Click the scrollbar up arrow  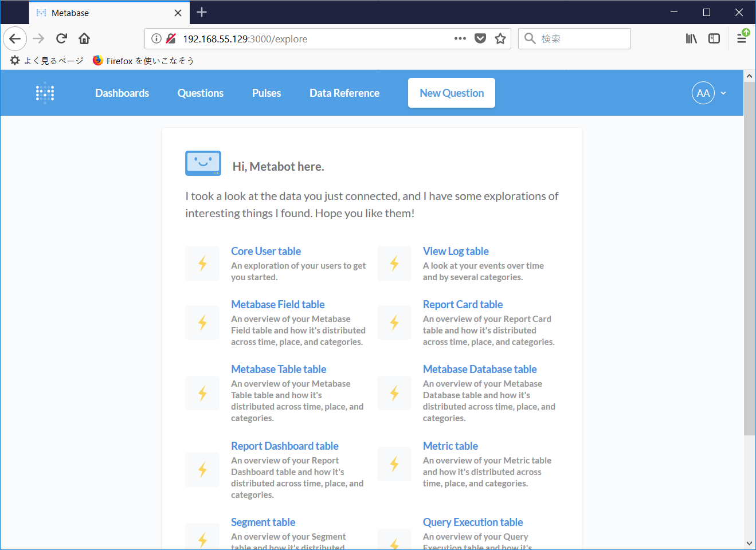[x=749, y=76]
